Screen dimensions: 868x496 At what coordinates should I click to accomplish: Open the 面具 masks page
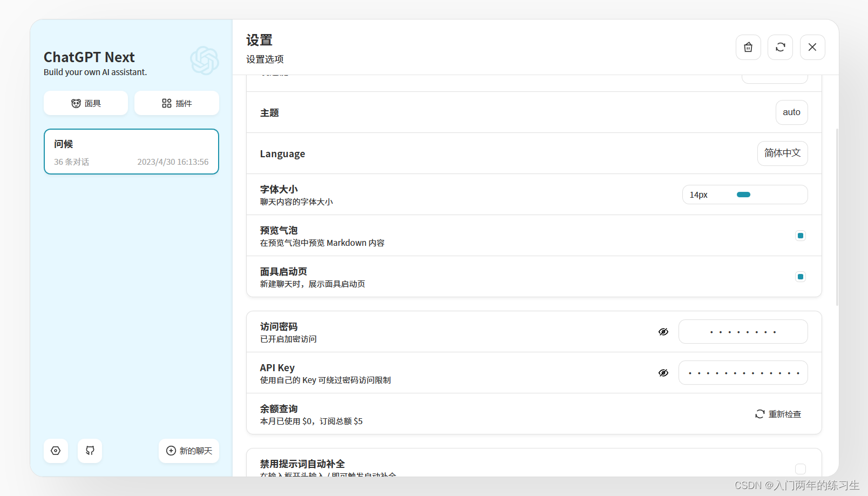pos(86,103)
